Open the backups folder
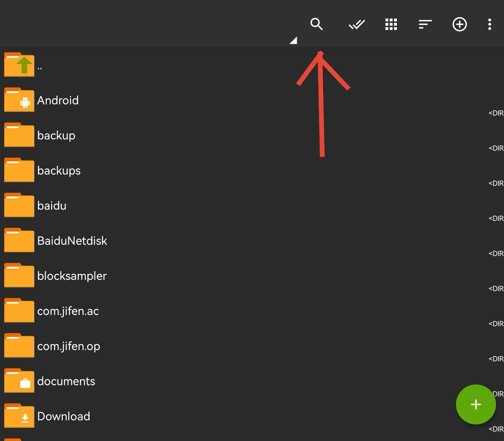The width and height of the screenshot is (504, 441). (252, 170)
